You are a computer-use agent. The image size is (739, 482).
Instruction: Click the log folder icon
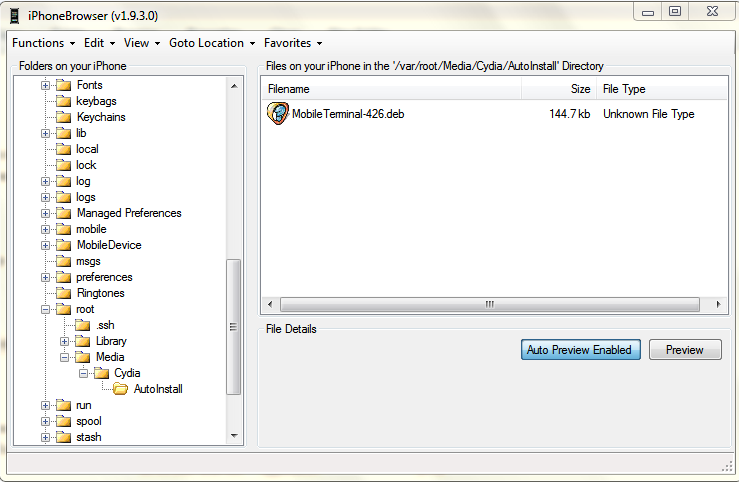[63, 181]
